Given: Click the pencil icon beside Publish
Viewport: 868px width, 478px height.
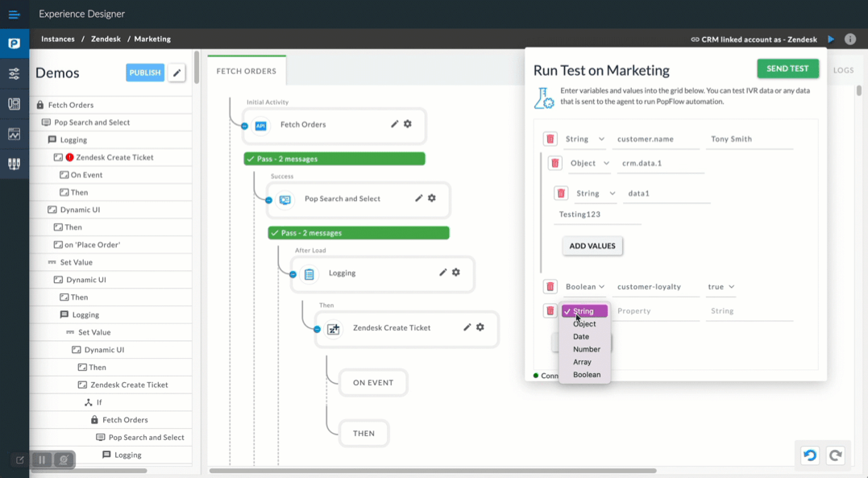Looking at the screenshot, I should pos(177,73).
